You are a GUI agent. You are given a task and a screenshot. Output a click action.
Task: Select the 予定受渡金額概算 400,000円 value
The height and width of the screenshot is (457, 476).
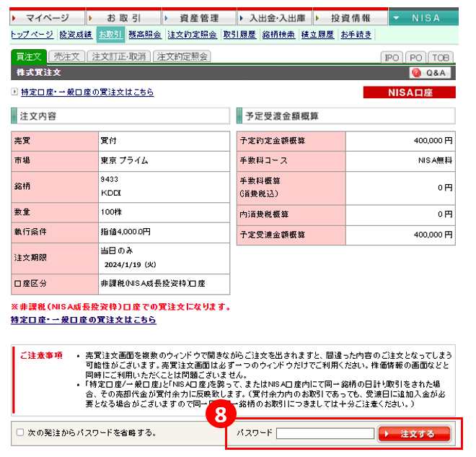pyautogui.click(x=433, y=235)
